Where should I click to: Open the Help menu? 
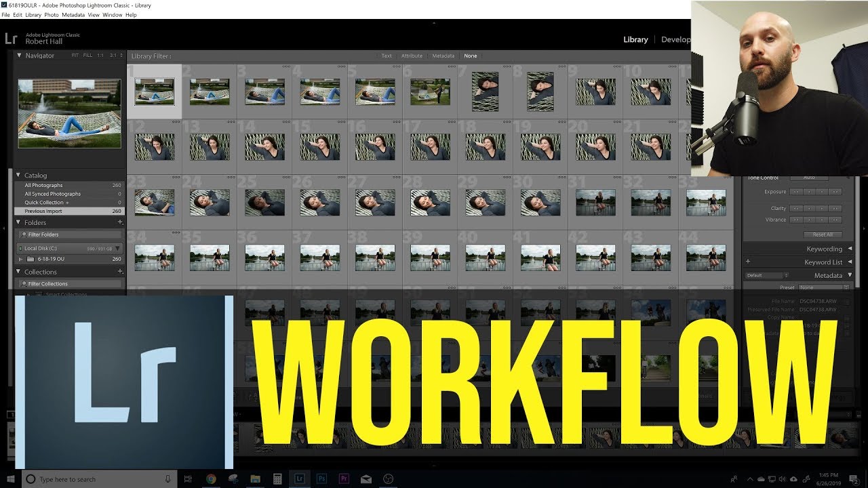(131, 15)
